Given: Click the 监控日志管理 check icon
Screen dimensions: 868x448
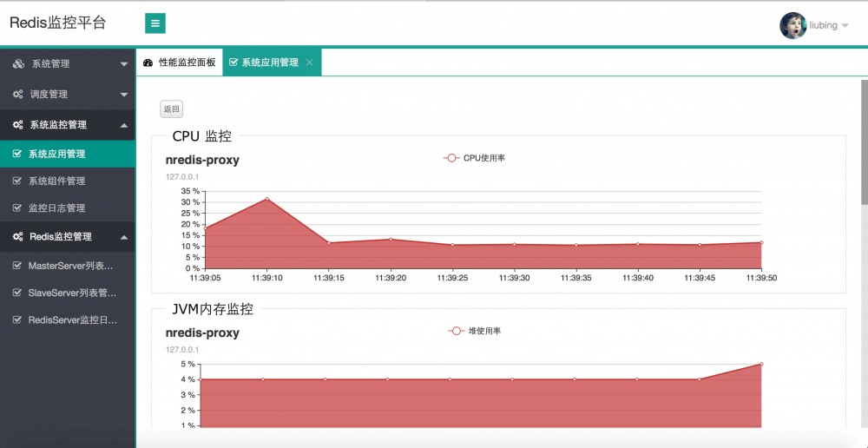Looking at the screenshot, I should (17, 208).
